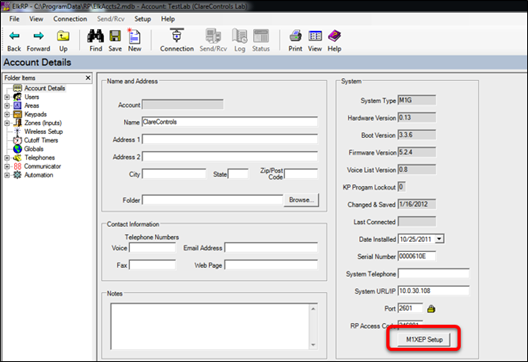Open the Connection menu
The width and height of the screenshot is (528, 362).
(70, 19)
